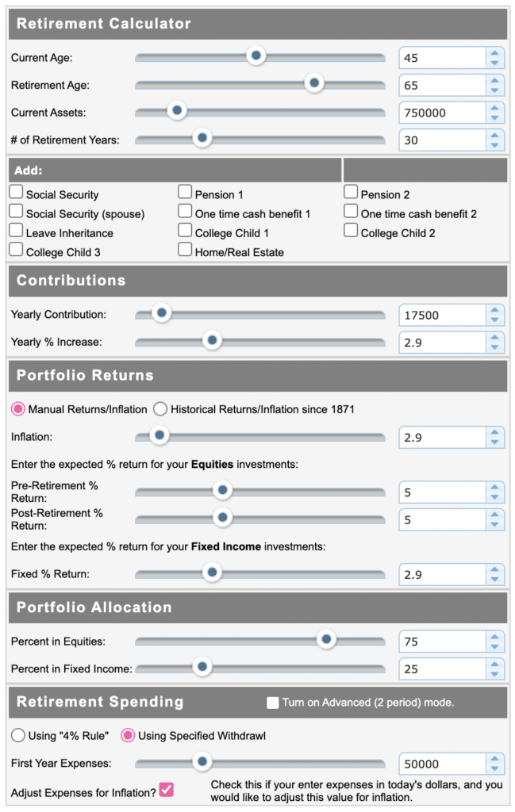
Task: Turn on Advanced (2 period) mode
Action: tap(272, 703)
